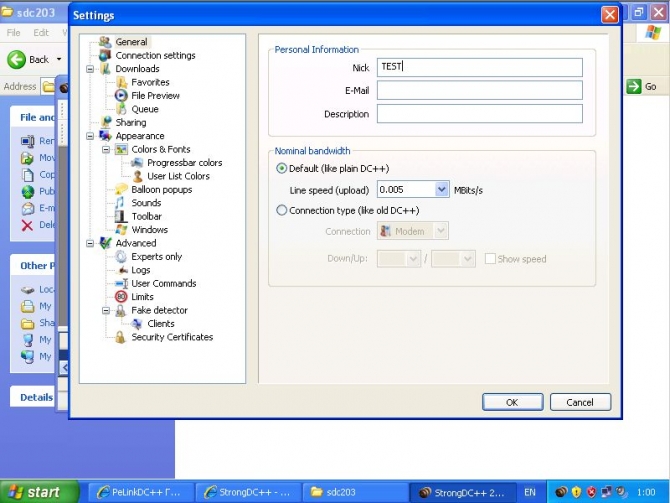The image size is (670, 503).
Task: Click the Queue icon in tree
Action: coord(121,109)
